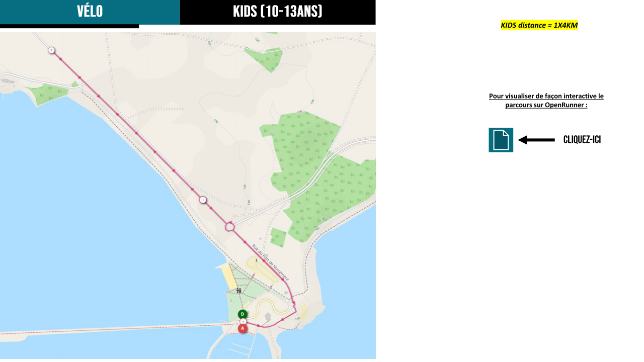
Task: Open the KIDS (10-13ANS) tab
Action: (278, 12)
